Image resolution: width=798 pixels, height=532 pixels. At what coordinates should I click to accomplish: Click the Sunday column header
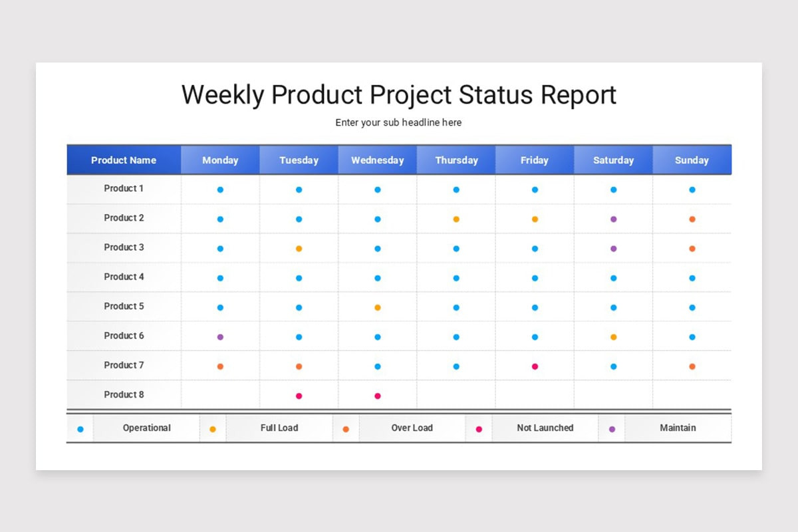point(692,160)
